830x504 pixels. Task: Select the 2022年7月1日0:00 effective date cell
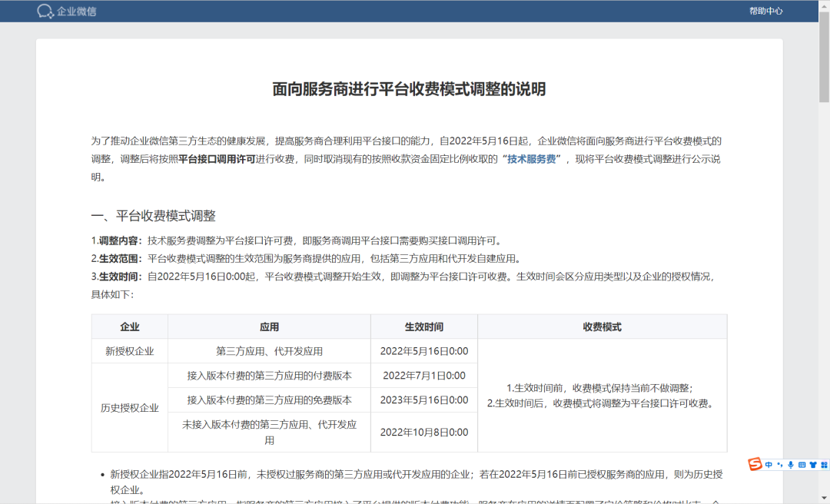425,375
